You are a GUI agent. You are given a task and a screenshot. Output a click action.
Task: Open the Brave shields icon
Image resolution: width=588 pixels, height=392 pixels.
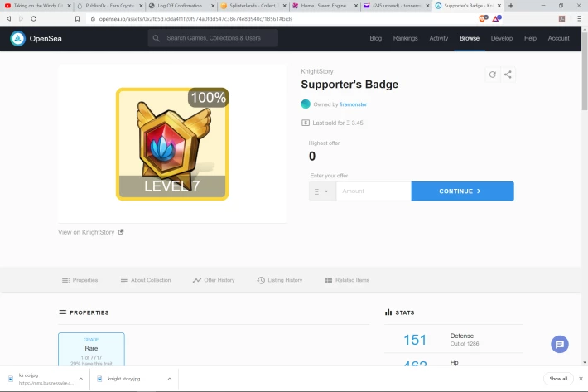(484, 18)
